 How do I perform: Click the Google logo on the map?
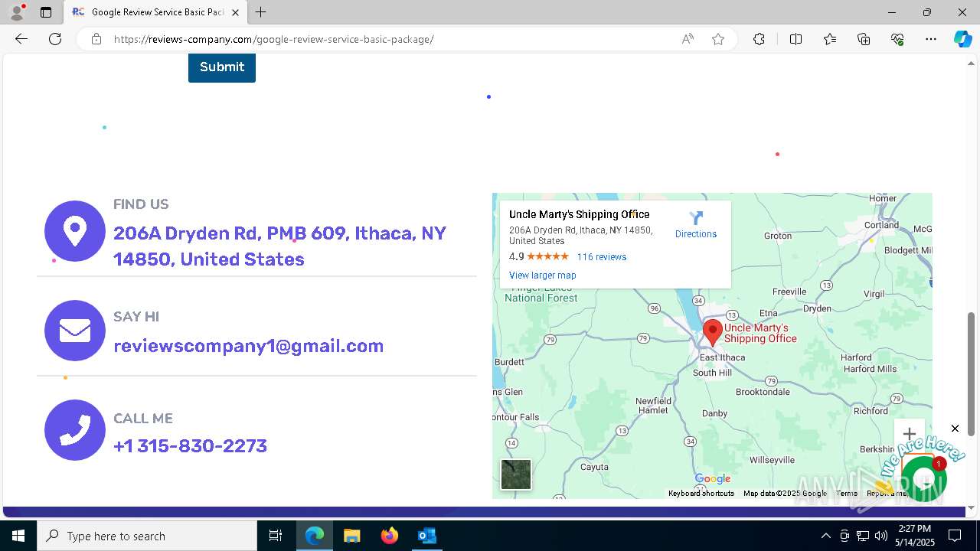click(x=713, y=479)
